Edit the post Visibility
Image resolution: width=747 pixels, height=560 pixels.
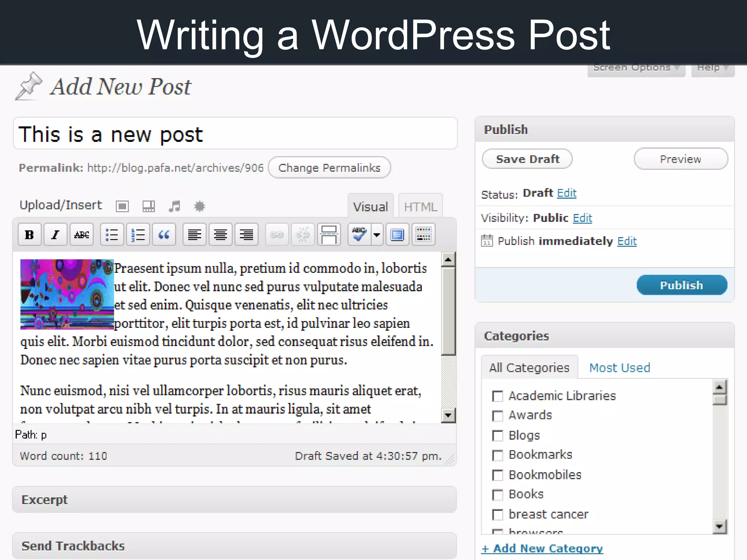(582, 218)
